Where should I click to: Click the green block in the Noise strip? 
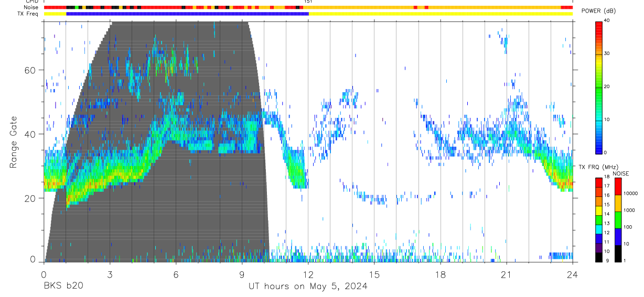tap(77, 8)
